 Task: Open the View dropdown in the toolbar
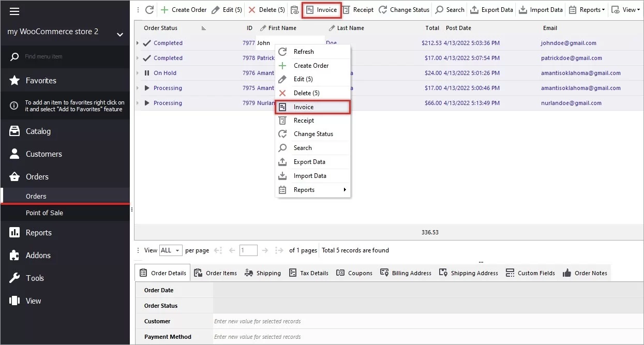click(x=625, y=9)
